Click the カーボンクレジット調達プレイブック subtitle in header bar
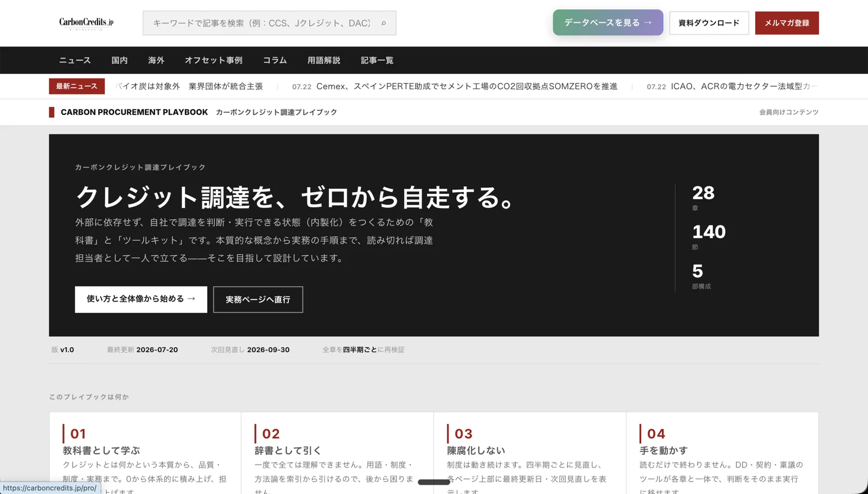Screen dimensions: 868x494 (x=277, y=112)
